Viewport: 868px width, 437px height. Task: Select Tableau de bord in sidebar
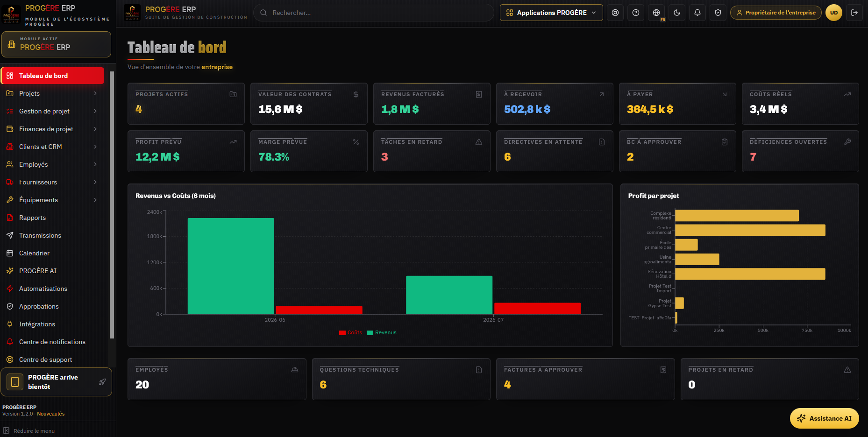click(x=53, y=76)
